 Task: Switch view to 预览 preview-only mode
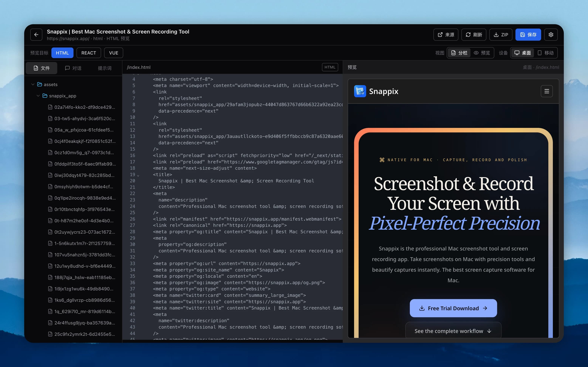point(482,53)
